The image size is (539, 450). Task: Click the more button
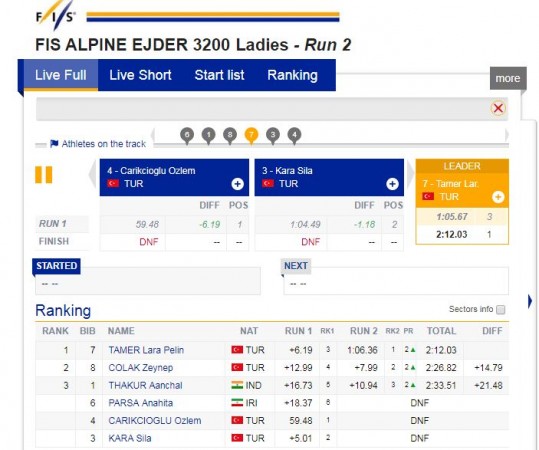point(508,78)
